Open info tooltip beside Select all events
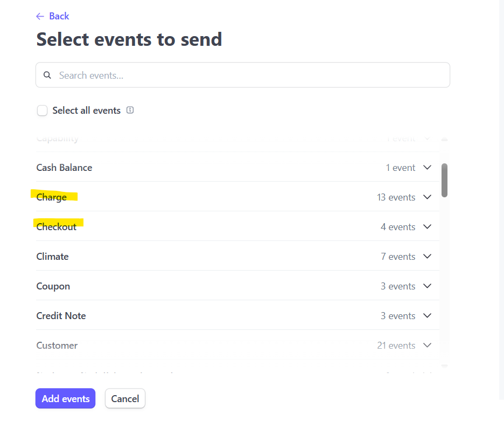The image size is (504, 421). [130, 110]
